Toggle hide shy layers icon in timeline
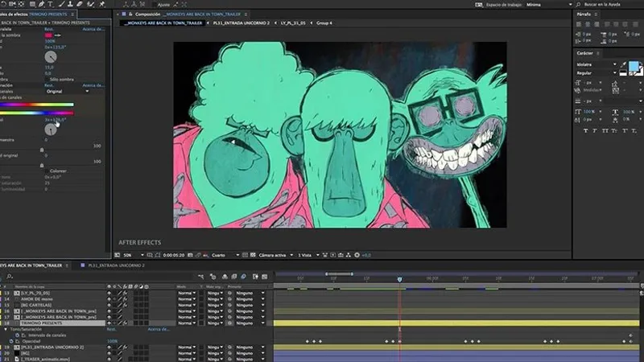 (225, 277)
